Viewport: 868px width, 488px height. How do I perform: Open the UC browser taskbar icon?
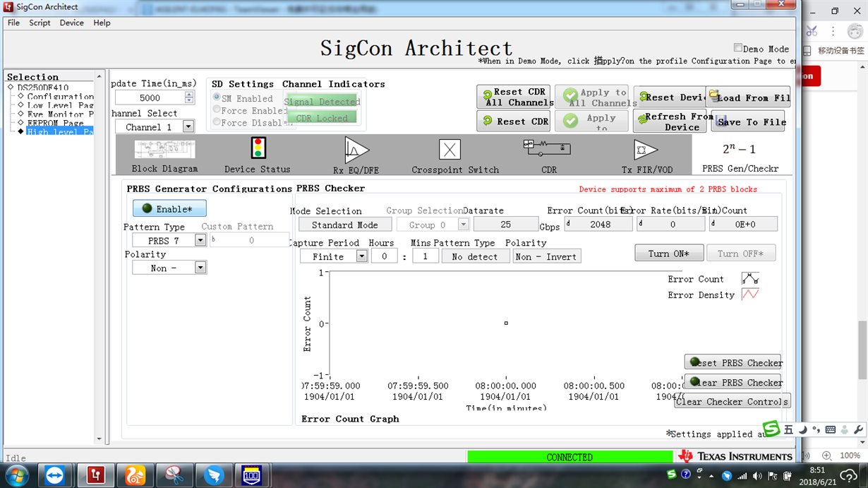pos(135,475)
